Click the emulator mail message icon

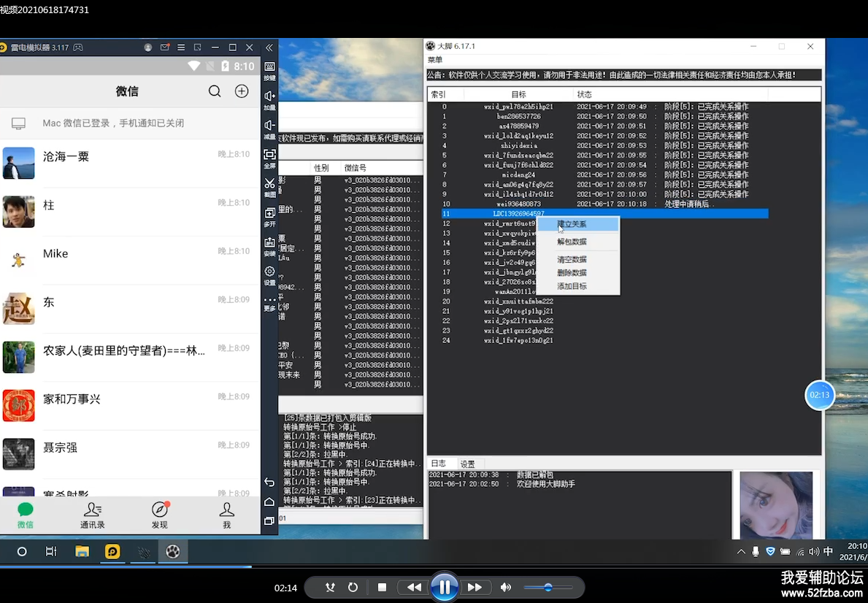click(x=164, y=47)
